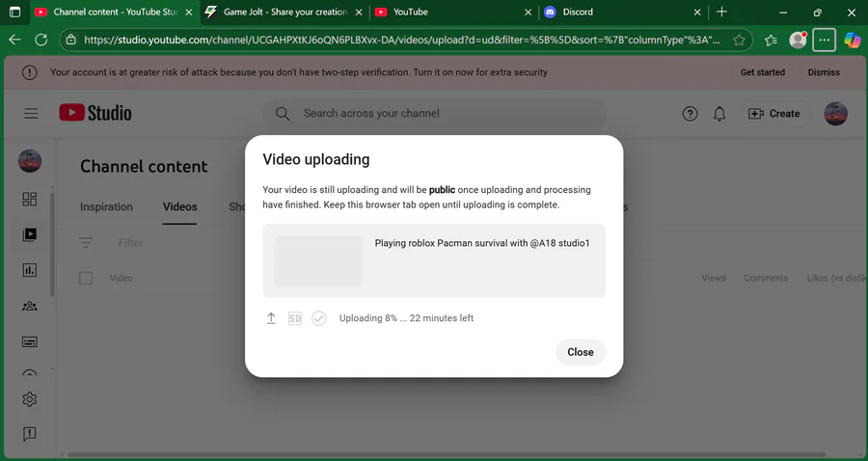The height and width of the screenshot is (461, 868).
Task: Open a new browser tab
Action: [721, 12]
